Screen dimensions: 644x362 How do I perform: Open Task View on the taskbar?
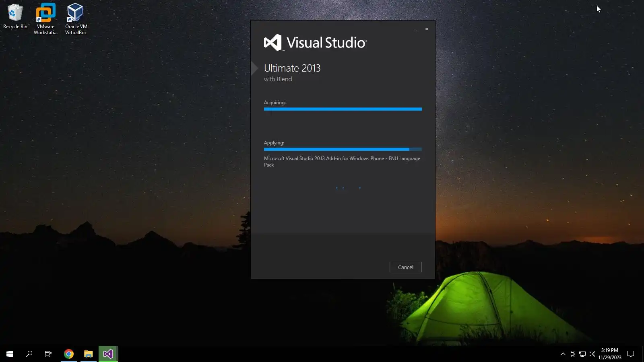point(48,354)
